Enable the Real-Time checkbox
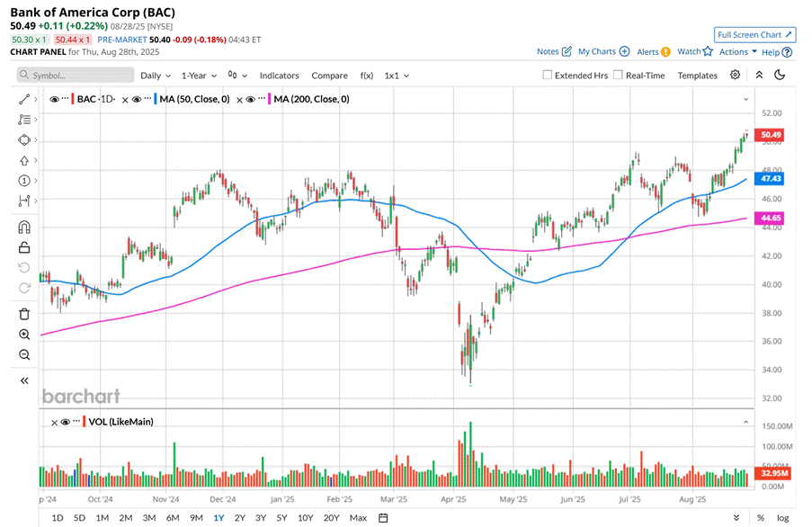Viewport: 812px width, 527px height. click(x=618, y=75)
